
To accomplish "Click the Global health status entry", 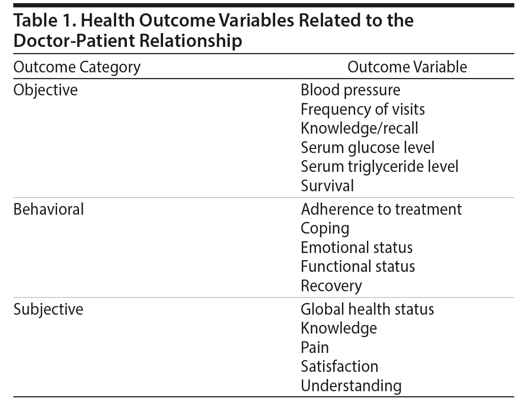I will pos(367,309).
